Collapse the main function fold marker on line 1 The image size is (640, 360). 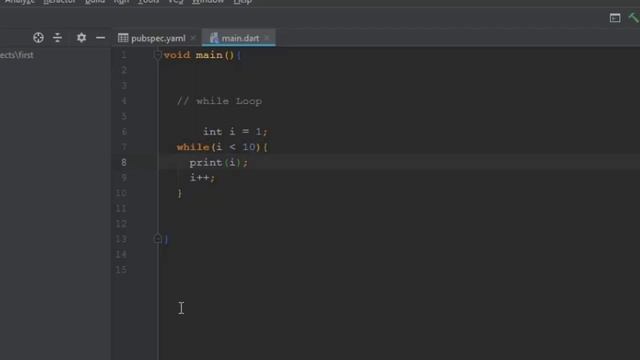[158, 55]
